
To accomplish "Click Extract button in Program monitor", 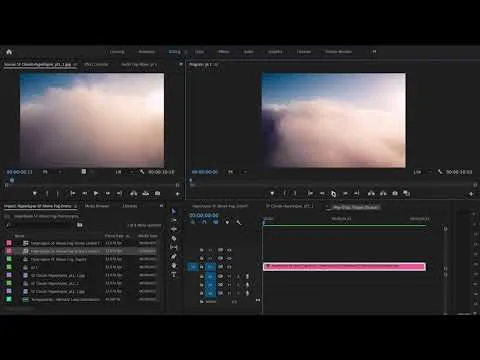I will point(383,193).
